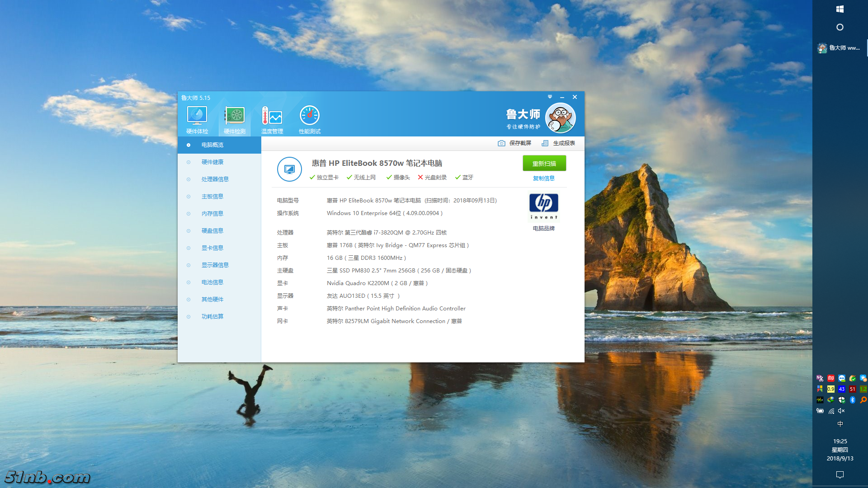Select 电脑概览 in the sidebar
Screen dimensions: 868x488
[219, 145]
